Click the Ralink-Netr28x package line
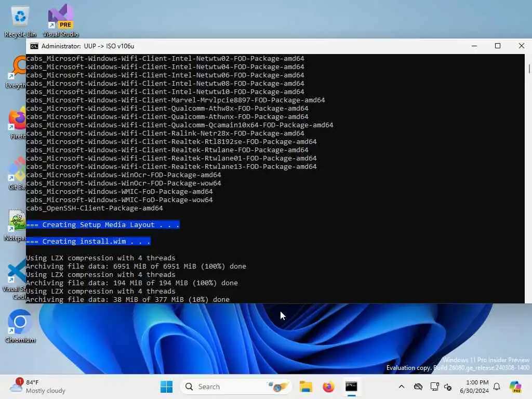The height and width of the screenshot is (399, 532). 165,134
